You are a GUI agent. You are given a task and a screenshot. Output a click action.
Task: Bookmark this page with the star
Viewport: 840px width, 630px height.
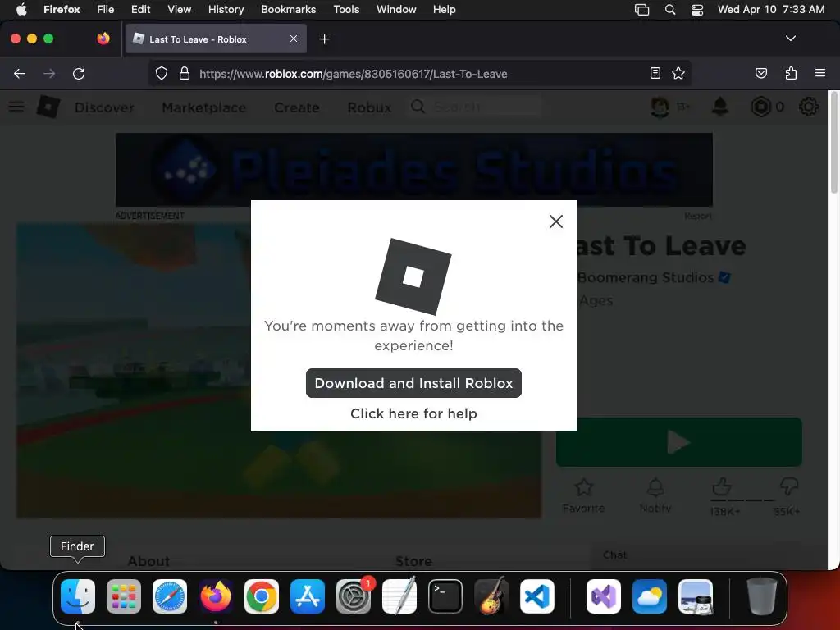pyautogui.click(x=678, y=73)
